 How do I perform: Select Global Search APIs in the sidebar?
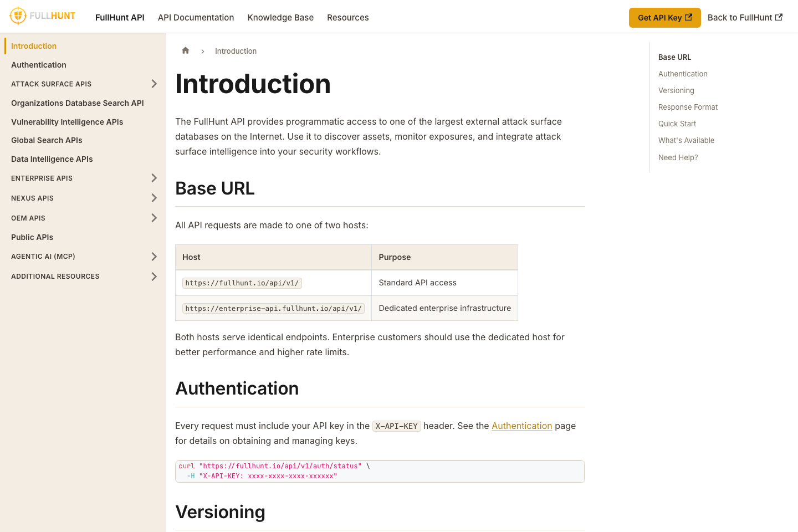point(47,140)
